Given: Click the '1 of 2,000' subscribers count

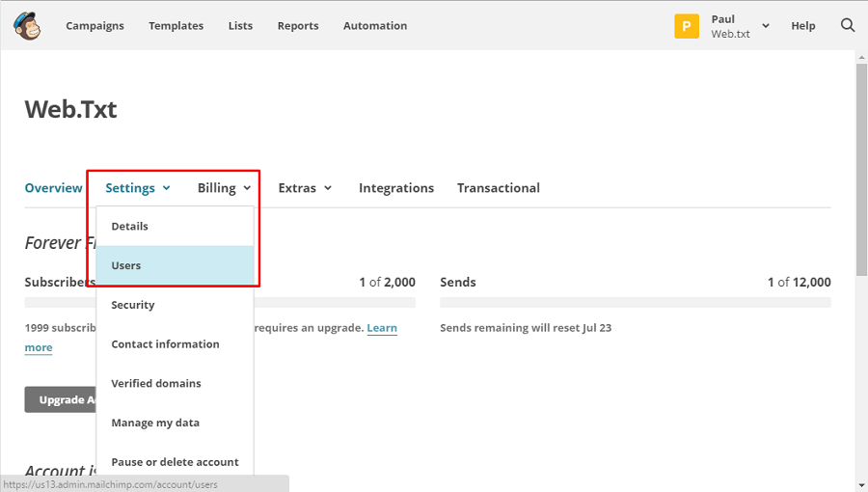Looking at the screenshot, I should pos(387,283).
